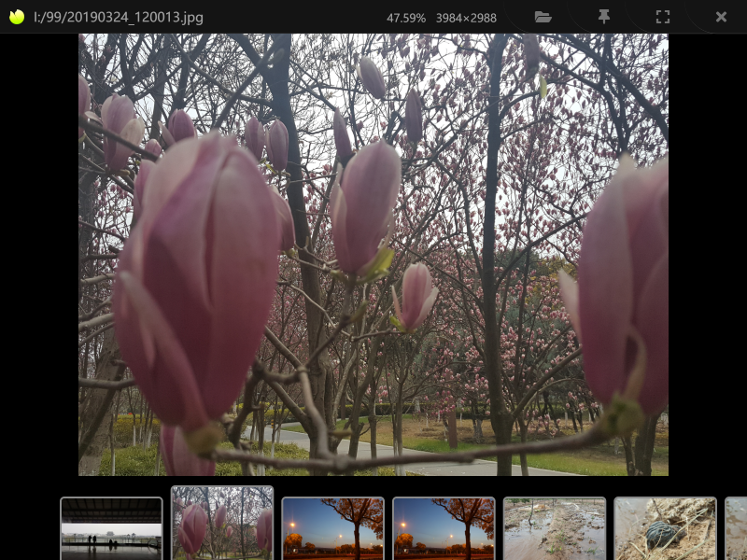
Task: Click the main magnolia photo
Action: (x=373, y=254)
